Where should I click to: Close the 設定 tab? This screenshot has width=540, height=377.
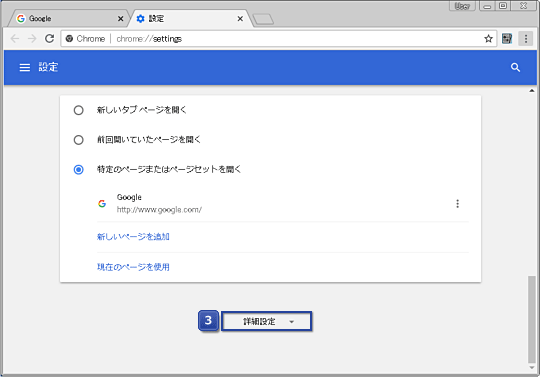tap(240, 19)
